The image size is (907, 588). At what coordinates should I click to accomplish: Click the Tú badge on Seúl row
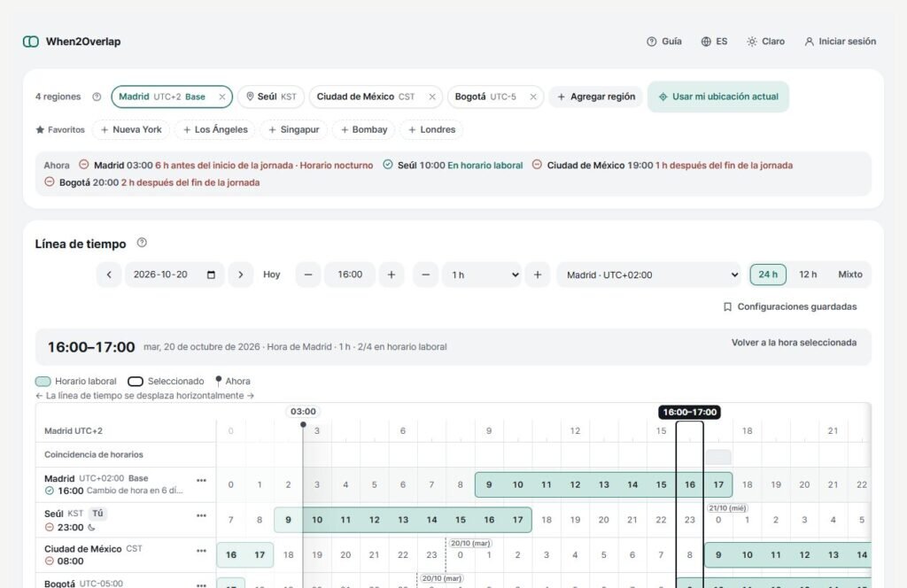point(97,514)
